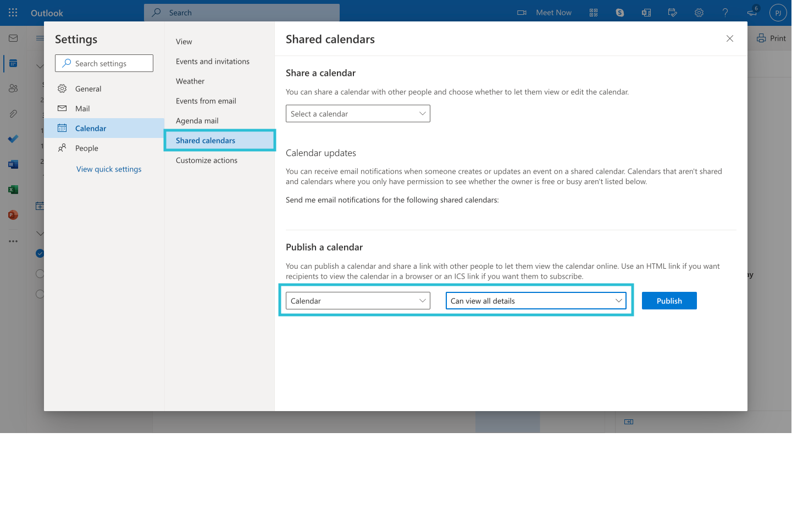The width and height of the screenshot is (792, 532).
Task: Open the Calendar publish dropdown
Action: 358,301
